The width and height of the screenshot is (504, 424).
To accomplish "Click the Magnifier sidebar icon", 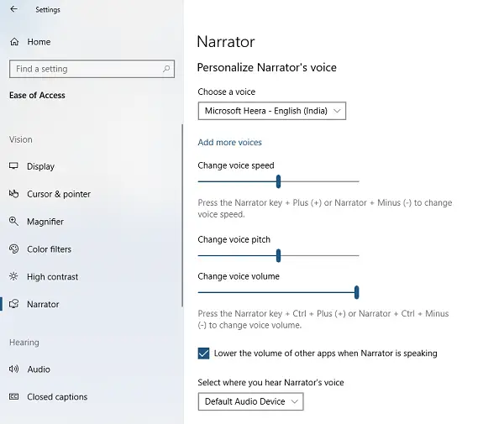I will click(x=13, y=222).
